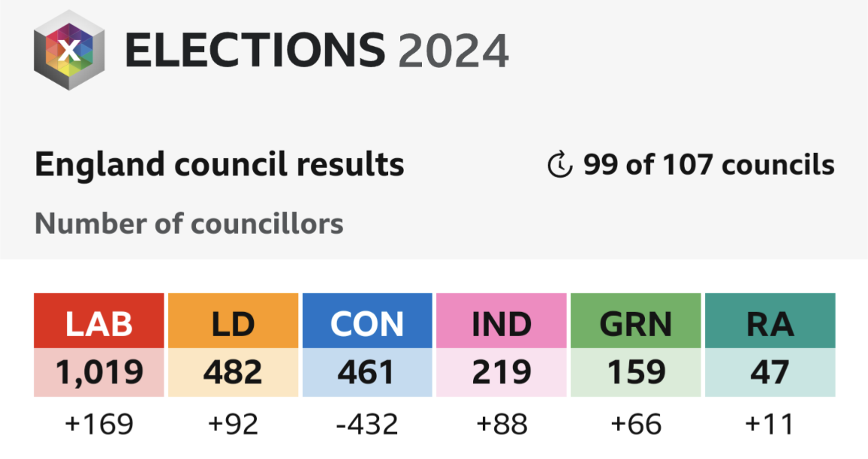
Task: Select the blue CON party header
Action: 367,321
